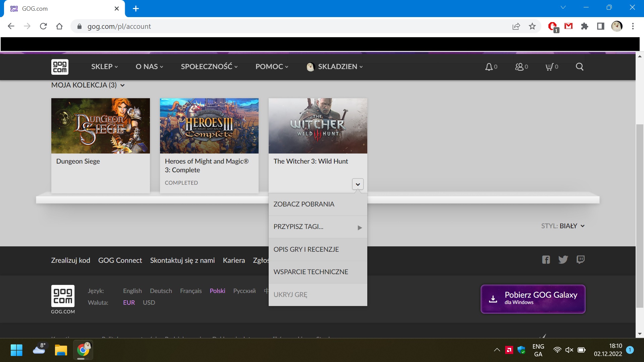Click the address bar URL

point(119,26)
